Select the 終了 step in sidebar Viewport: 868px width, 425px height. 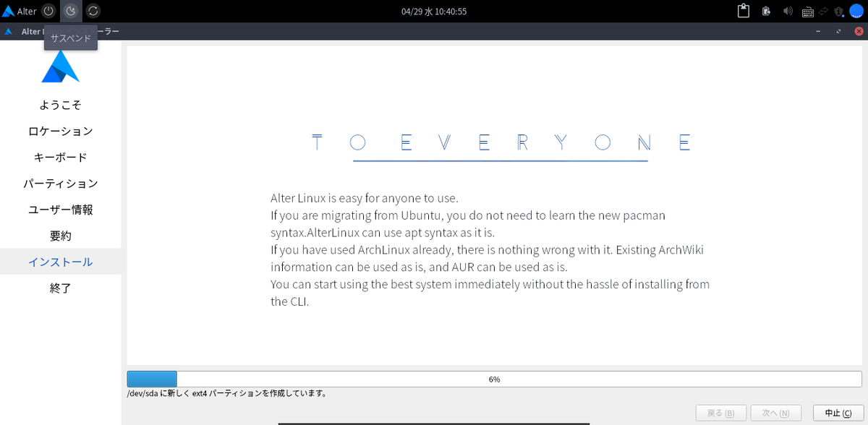pos(61,288)
